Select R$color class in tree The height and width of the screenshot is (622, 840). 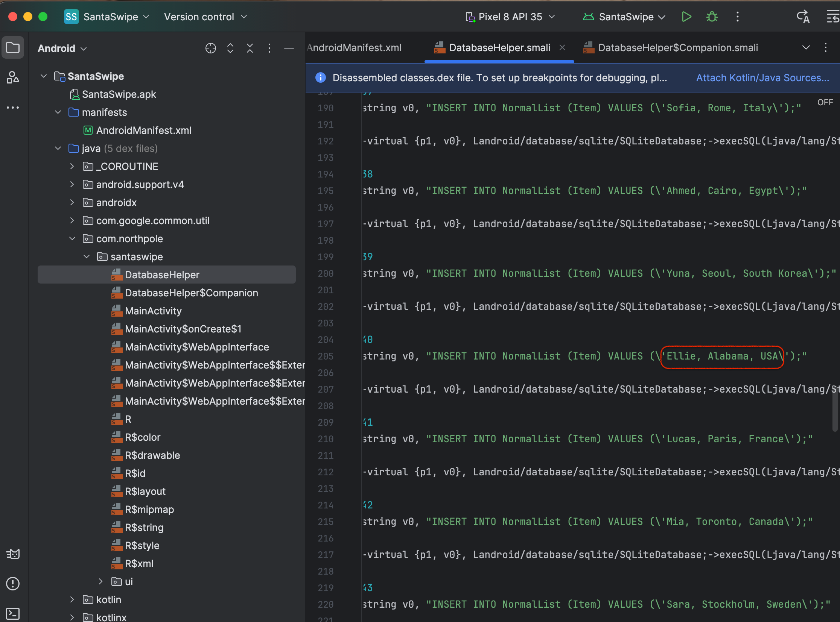coord(136,437)
